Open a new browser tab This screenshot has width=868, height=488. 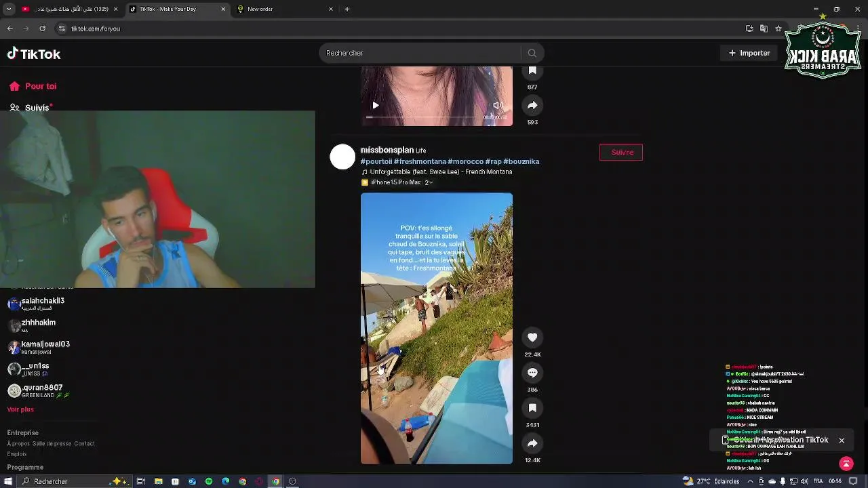[x=347, y=9]
